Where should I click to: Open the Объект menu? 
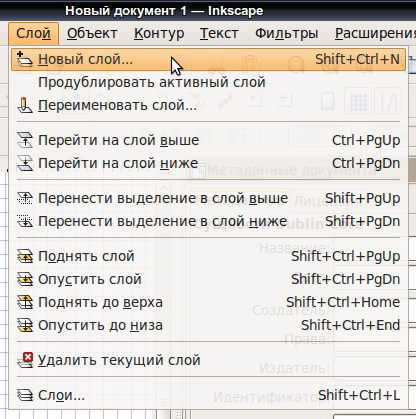[x=92, y=33]
